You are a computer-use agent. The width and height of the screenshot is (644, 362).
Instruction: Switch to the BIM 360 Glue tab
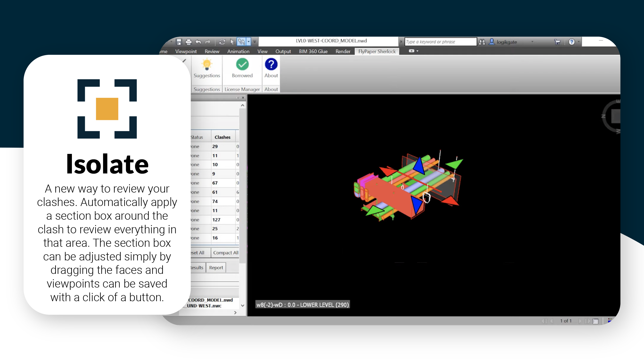click(x=313, y=51)
